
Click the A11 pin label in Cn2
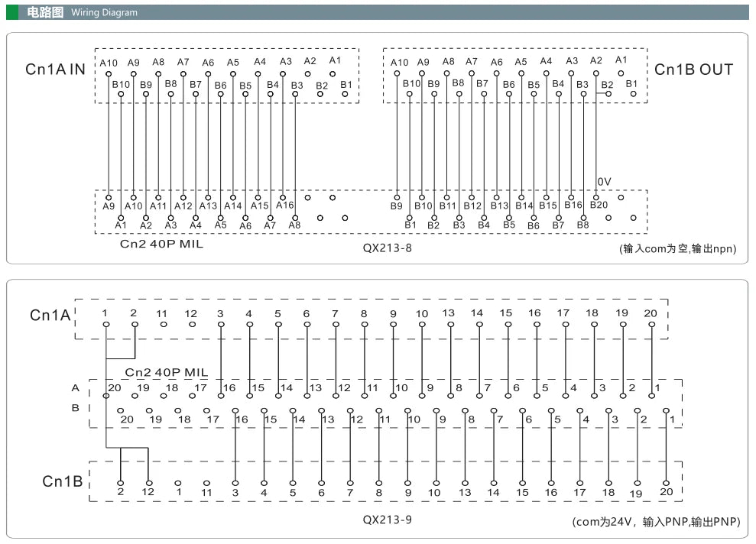tap(158, 206)
